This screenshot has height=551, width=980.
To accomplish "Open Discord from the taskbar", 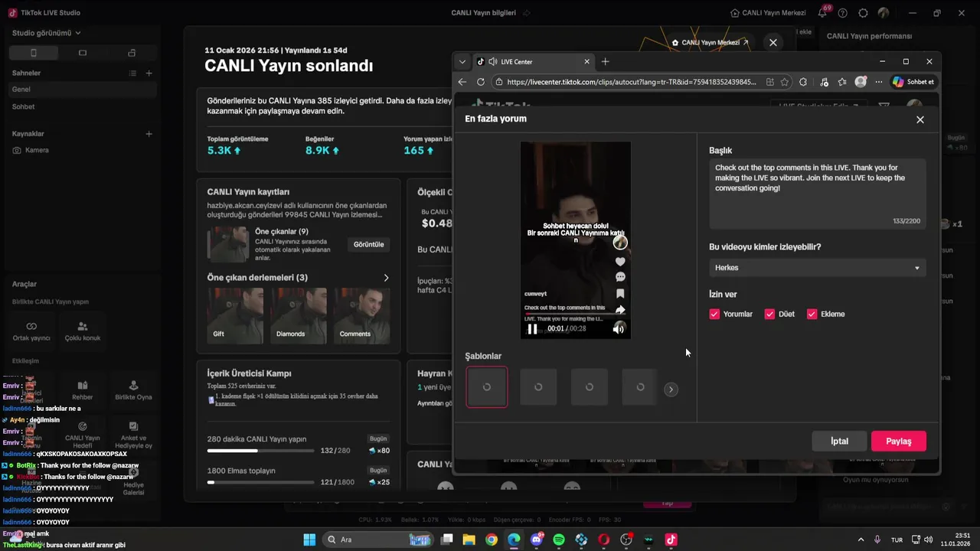I will tap(537, 540).
